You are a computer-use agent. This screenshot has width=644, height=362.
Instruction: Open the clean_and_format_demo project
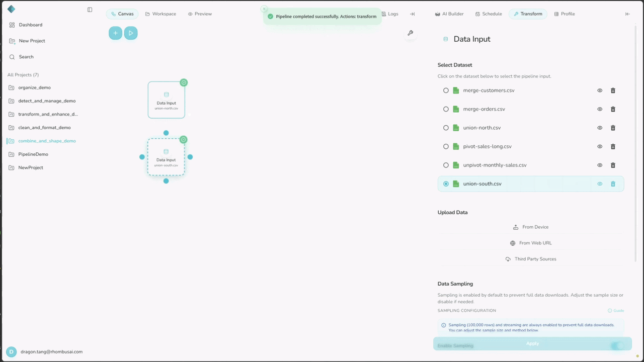[x=44, y=128]
